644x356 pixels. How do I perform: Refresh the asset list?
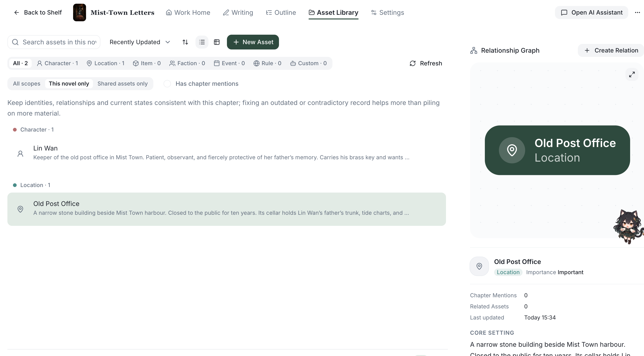click(426, 63)
